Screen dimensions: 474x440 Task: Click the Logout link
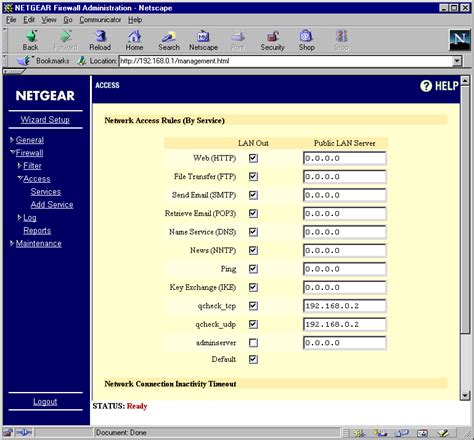tap(45, 402)
